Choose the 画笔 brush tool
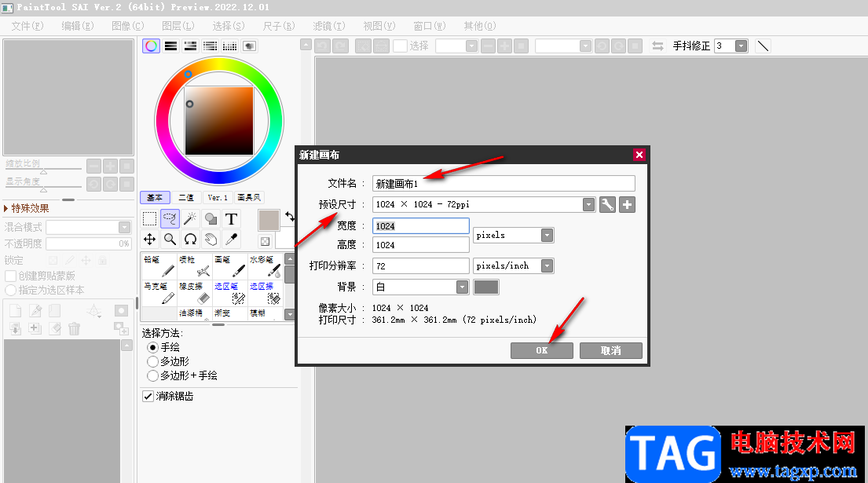This screenshot has width=868, height=483. coord(229,266)
